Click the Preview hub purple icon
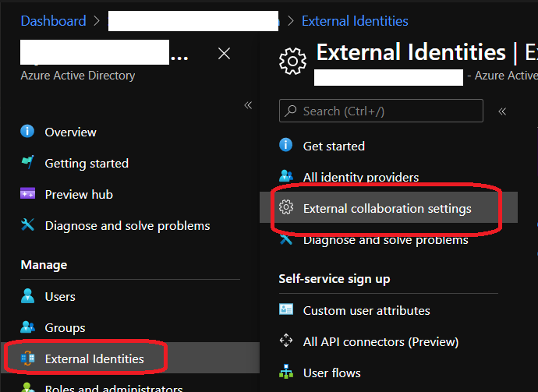The height and width of the screenshot is (392, 538). tap(28, 194)
